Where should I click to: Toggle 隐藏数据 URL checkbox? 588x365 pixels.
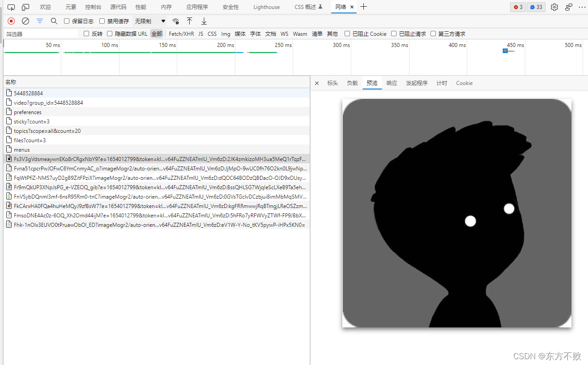click(110, 34)
